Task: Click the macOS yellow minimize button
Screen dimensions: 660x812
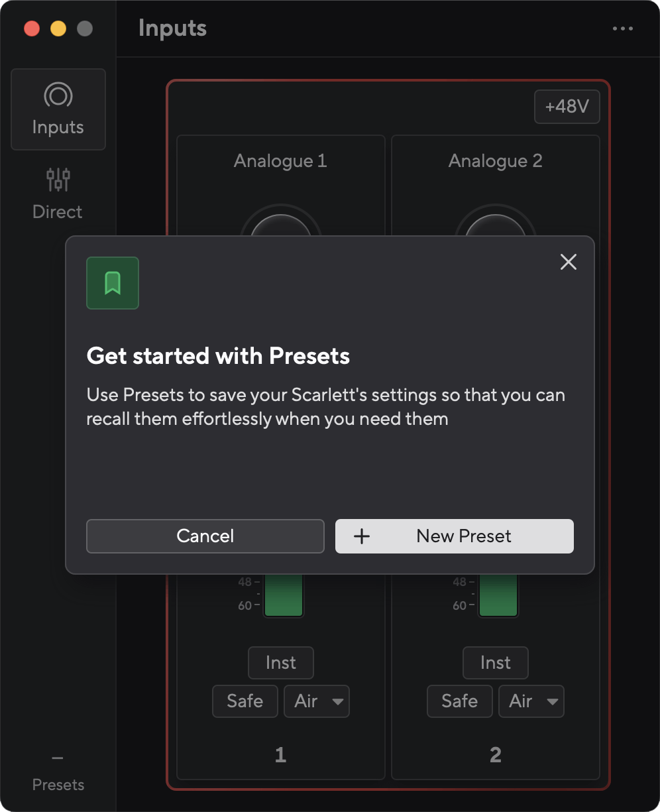Action: pos(58,29)
